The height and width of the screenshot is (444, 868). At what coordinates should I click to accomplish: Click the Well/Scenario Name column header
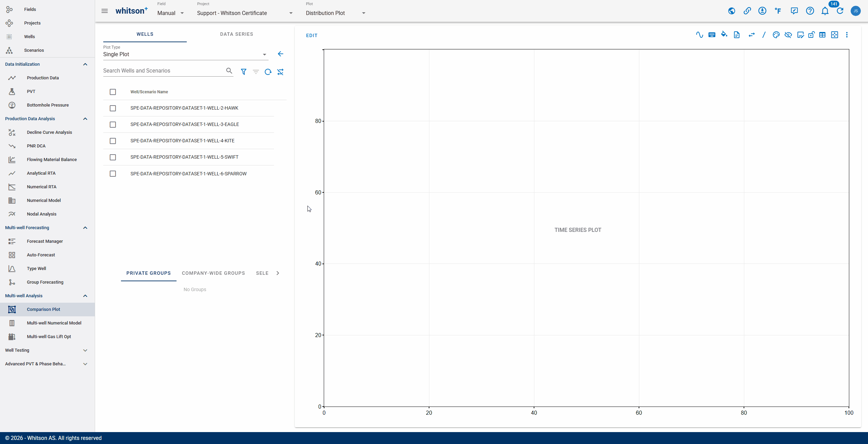pos(149,92)
